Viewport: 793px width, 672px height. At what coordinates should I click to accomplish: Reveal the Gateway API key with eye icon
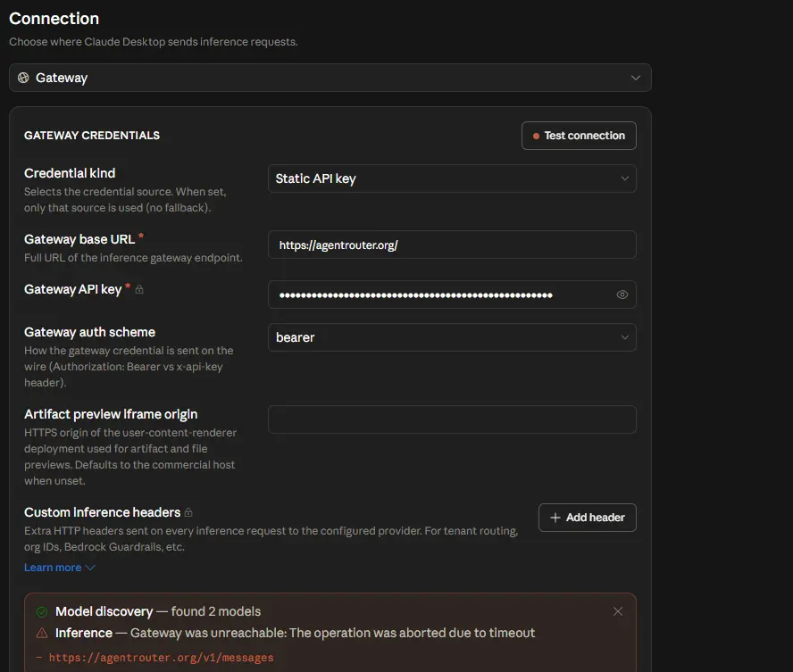[622, 295]
